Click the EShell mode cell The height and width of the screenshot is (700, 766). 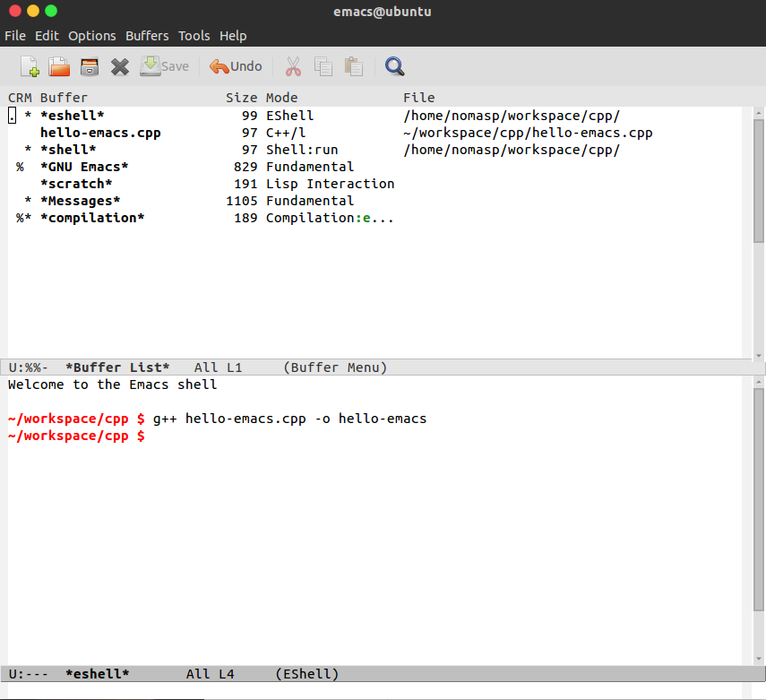click(289, 116)
